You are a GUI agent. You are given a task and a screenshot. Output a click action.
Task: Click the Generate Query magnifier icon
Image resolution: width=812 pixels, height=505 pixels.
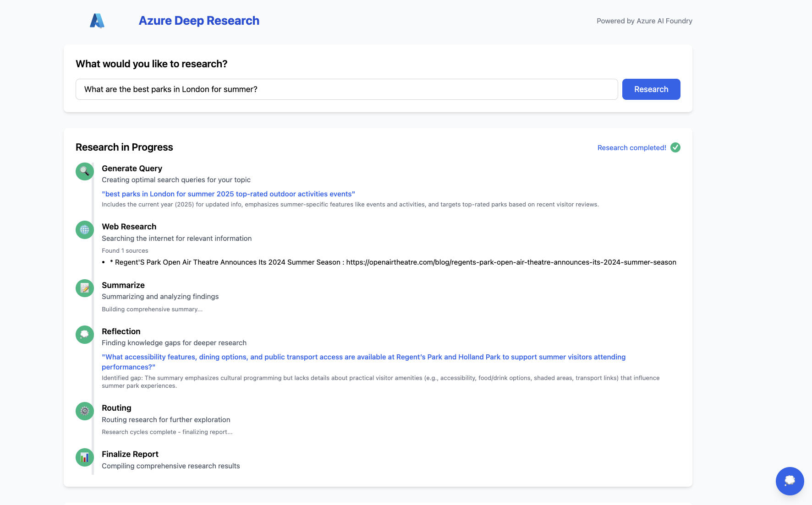85,172
